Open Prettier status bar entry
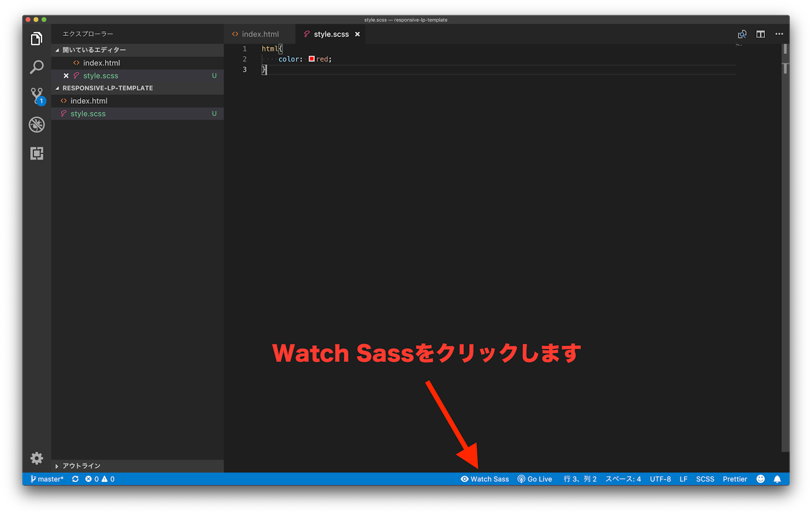812x515 pixels. click(734, 479)
